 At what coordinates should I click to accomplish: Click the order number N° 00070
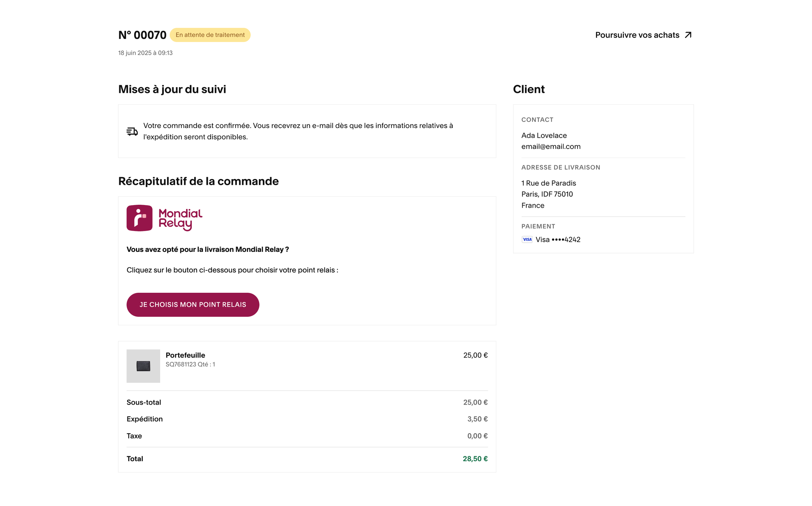click(x=143, y=35)
